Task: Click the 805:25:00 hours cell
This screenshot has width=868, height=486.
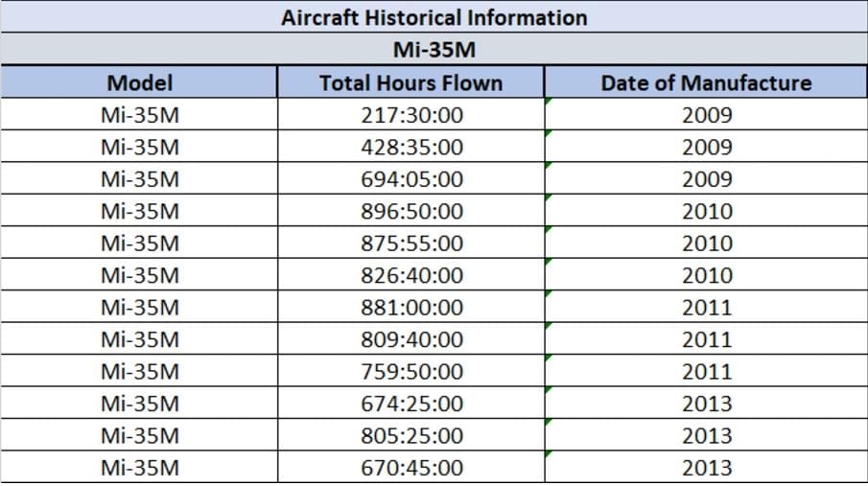Action: [411, 435]
